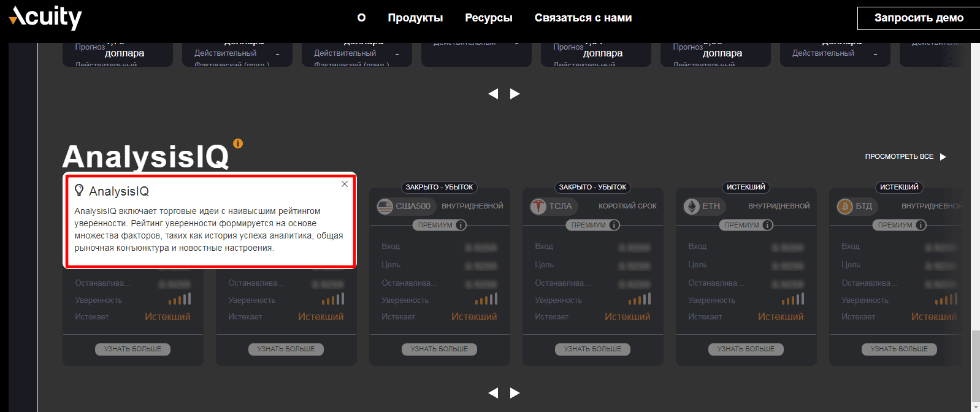980x412 pixels.
Task: Show previous AnalysisIQ cards with the bottom left arrow
Action: [x=493, y=393]
